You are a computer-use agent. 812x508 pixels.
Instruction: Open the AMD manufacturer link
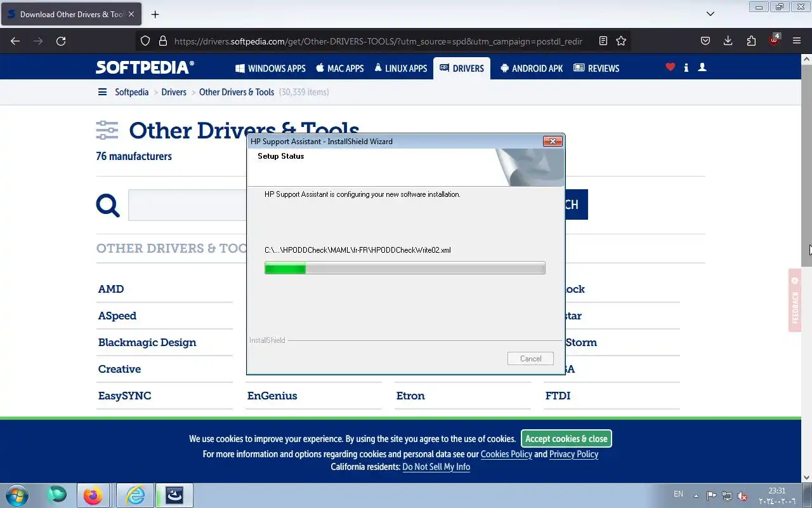(x=111, y=289)
